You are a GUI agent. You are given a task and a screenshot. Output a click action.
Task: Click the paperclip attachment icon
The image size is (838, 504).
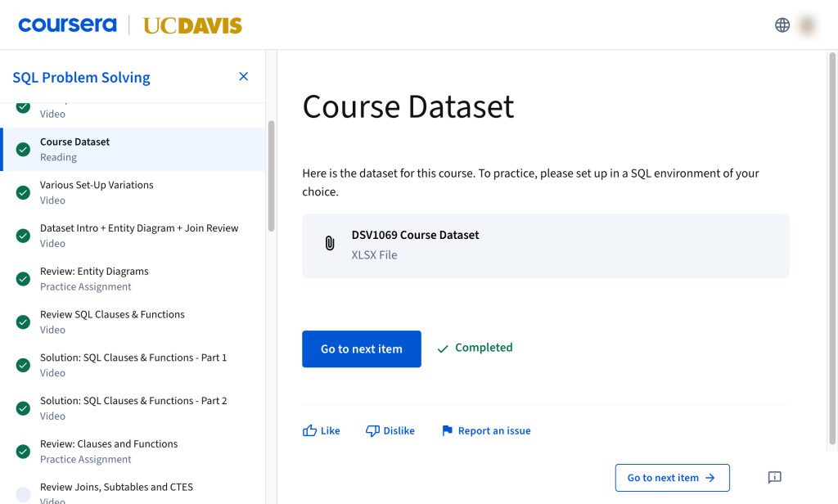330,243
